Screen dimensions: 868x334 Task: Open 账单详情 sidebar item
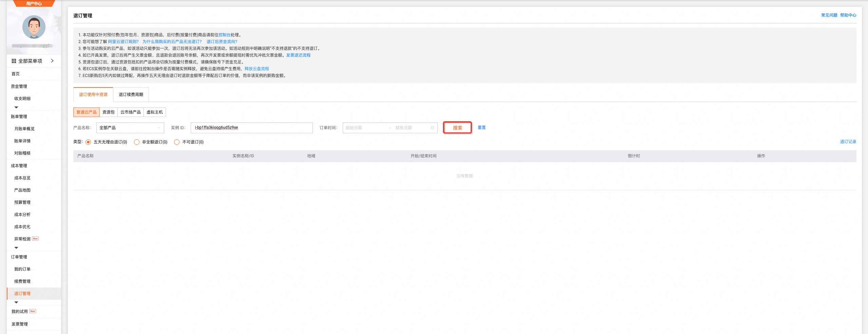pos(22,141)
